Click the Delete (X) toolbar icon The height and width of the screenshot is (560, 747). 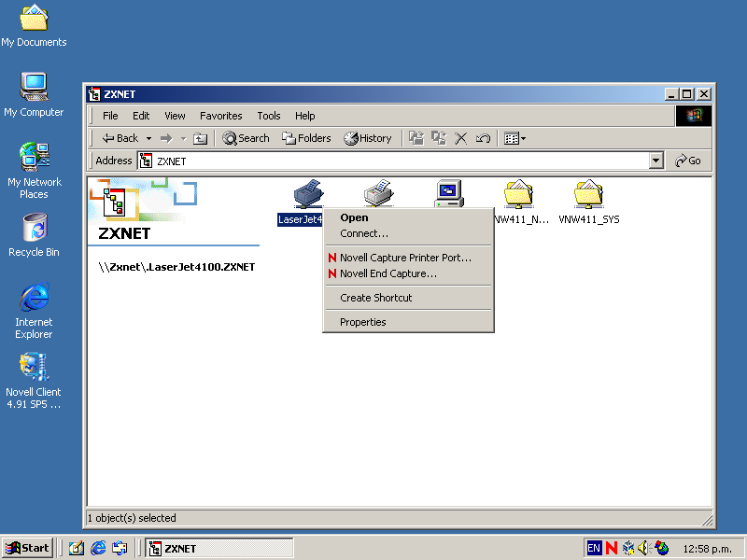(x=460, y=138)
